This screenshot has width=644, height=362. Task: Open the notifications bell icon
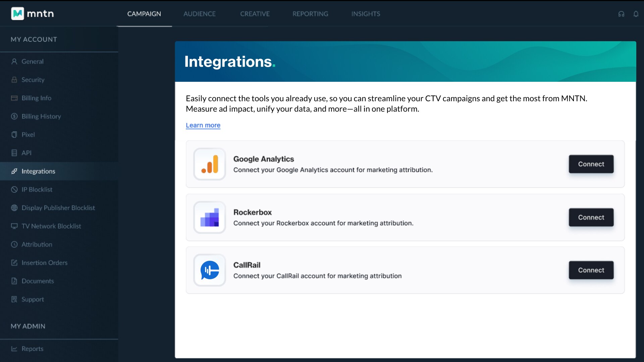(x=636, y=14)
